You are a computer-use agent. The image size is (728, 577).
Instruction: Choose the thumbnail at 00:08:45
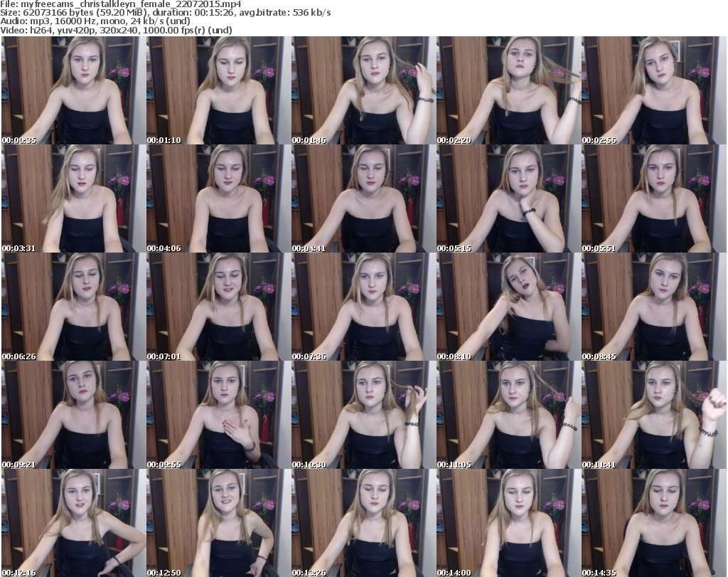tap(654, 307)
